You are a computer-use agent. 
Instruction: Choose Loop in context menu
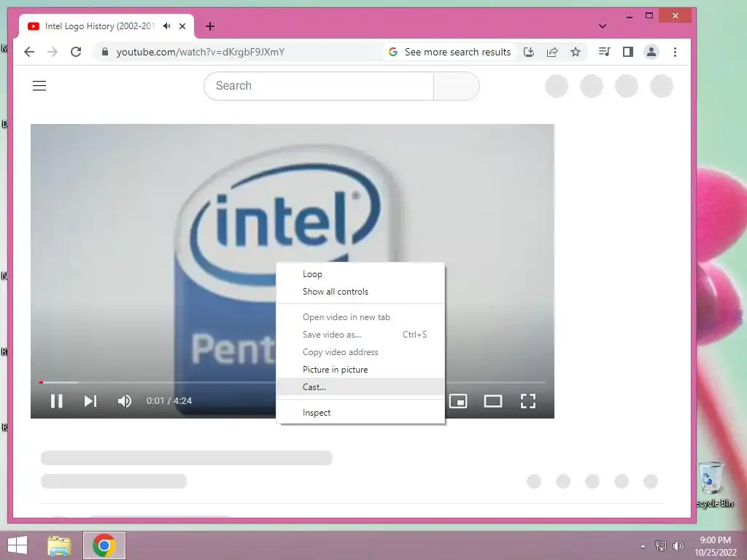tap(360, 274)
